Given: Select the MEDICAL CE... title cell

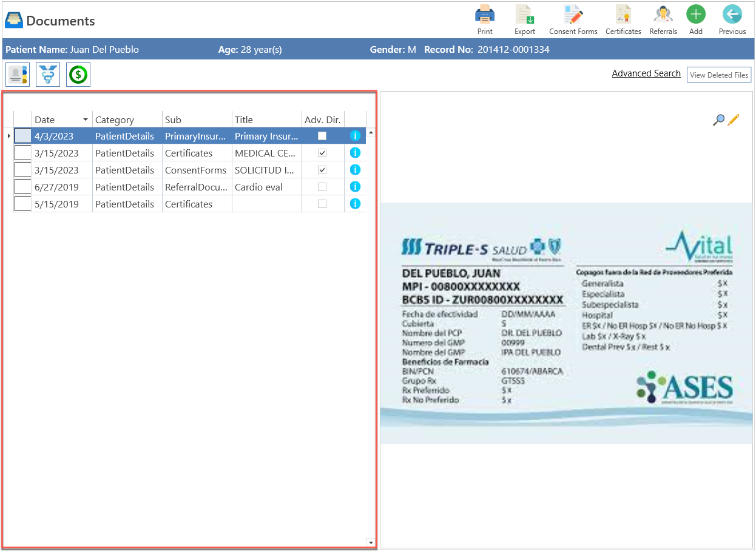Looking at the screenshot, I should point(267,153).
